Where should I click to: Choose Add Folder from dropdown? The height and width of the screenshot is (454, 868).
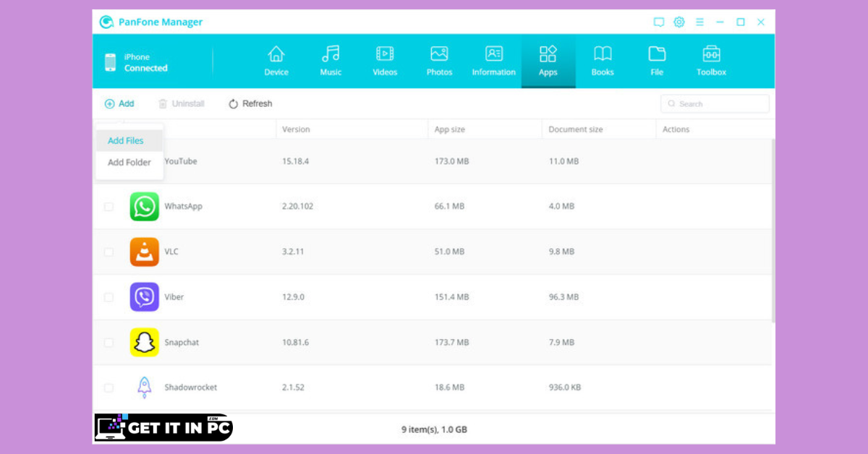[x=129, y=163]
